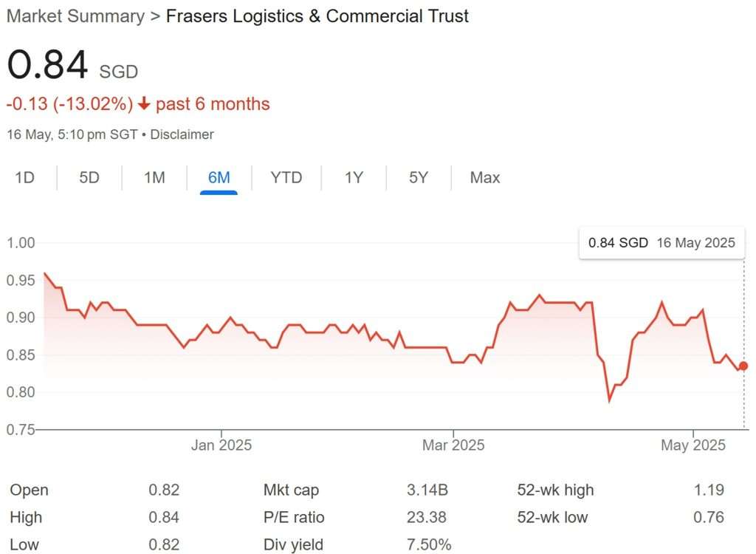Click the Jan 2025 axis label
Screen dimensions: 756x554
point(221,445)
